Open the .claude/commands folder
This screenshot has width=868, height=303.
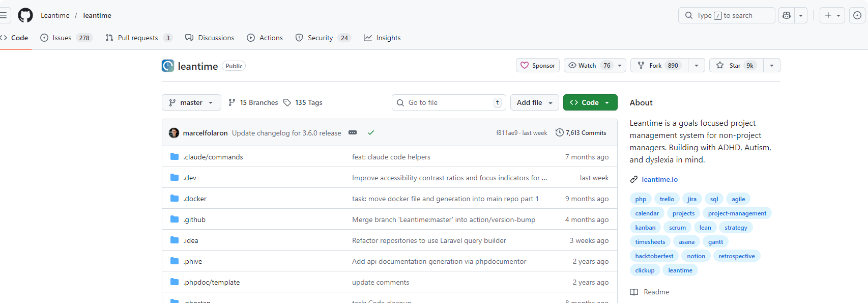click(213, 157)
